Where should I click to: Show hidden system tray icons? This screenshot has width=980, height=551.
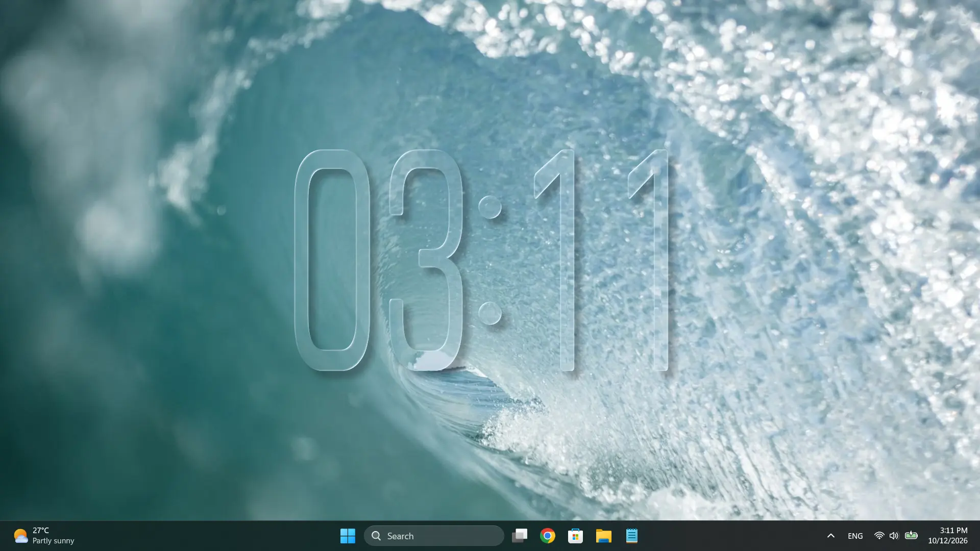click(830, 536)
